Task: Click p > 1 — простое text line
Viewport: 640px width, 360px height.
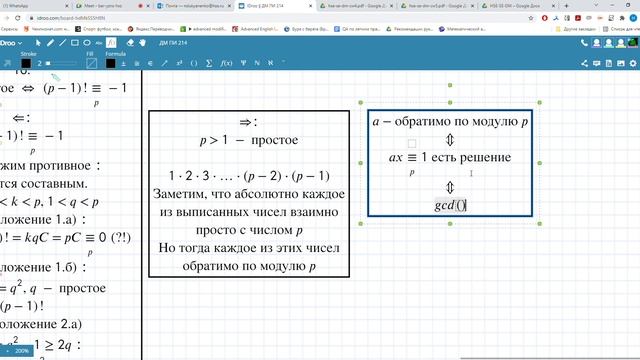Action: coord(249,140)
